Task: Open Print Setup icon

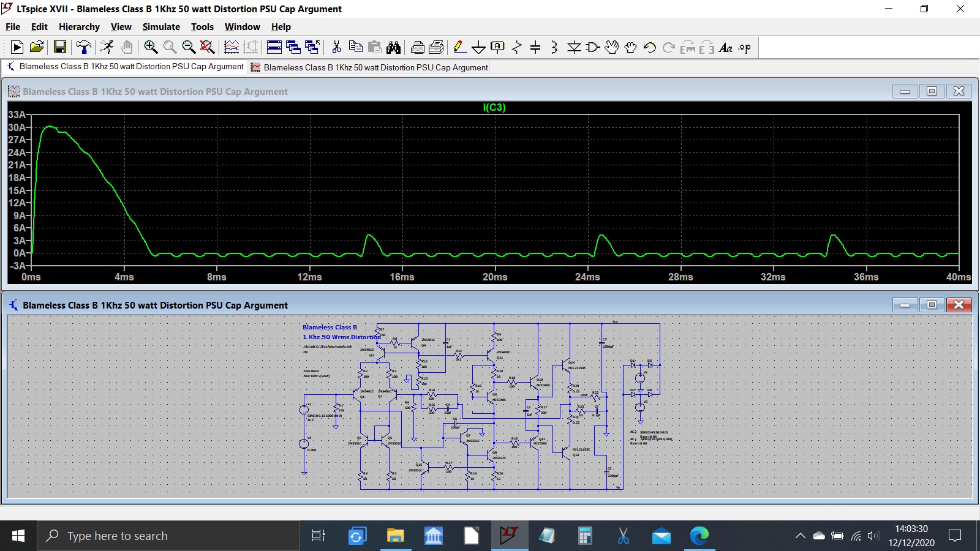Action: (437, 47)
